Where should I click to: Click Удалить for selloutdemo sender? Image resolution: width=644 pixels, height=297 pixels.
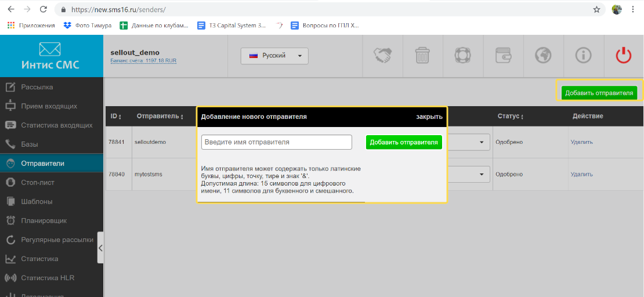581,142
